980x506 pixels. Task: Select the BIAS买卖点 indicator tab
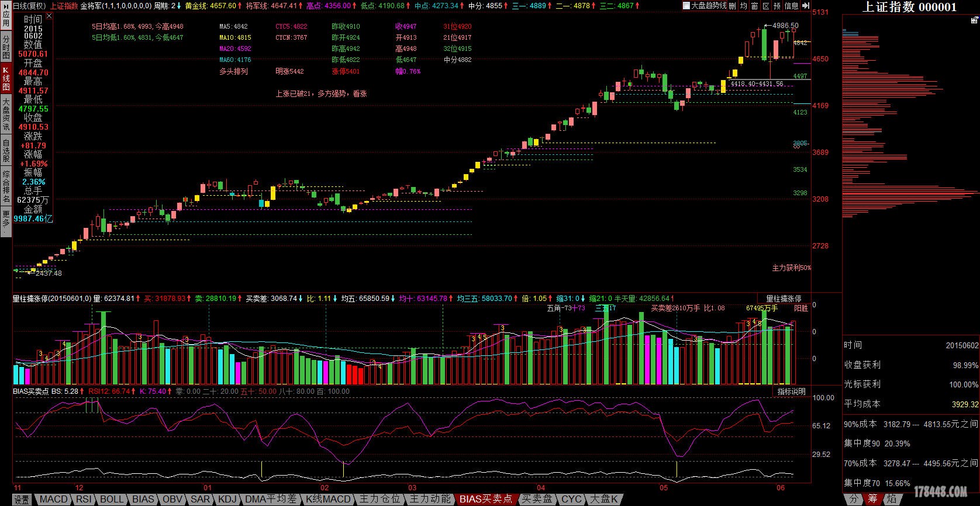coord(486,500)
